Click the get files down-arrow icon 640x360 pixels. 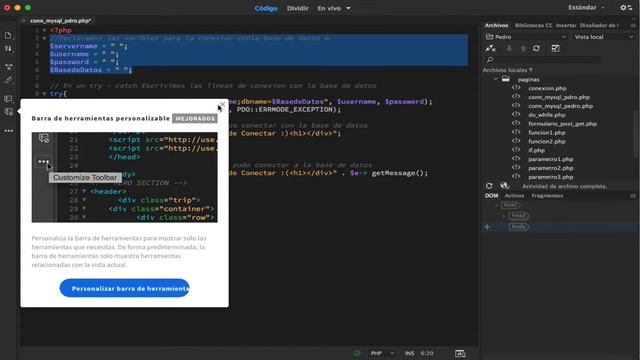click(x=509, y=49)
